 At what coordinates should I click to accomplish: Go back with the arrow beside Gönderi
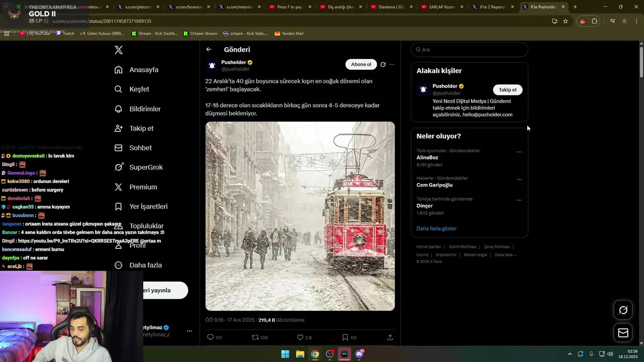(209, 49)
